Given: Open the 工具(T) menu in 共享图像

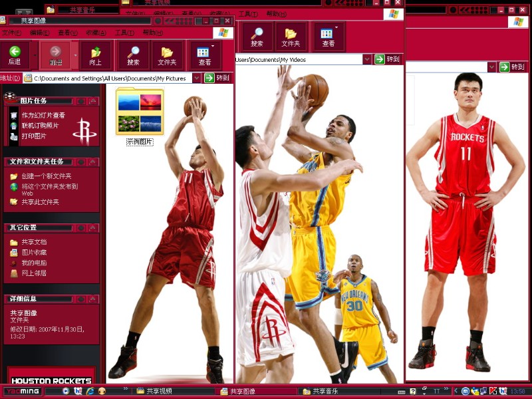Looking at the screenshot, I should (x=124, y=33).
